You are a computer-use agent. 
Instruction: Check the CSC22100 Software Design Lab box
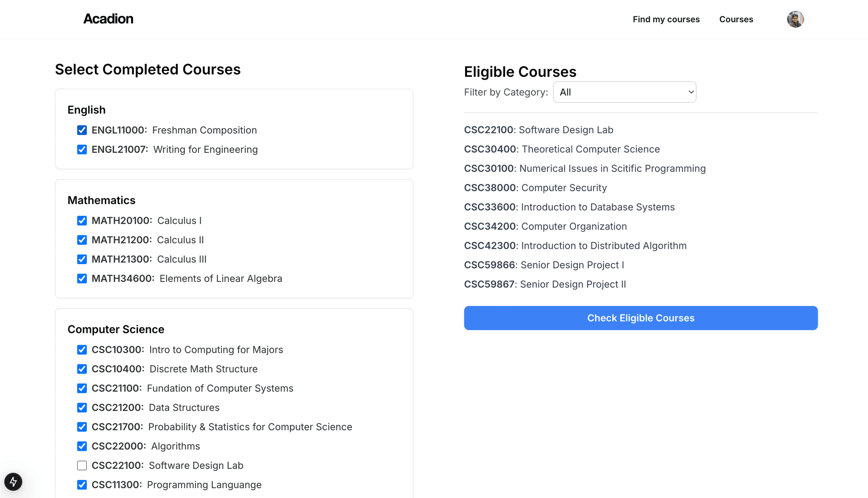[x=82, y=465]
